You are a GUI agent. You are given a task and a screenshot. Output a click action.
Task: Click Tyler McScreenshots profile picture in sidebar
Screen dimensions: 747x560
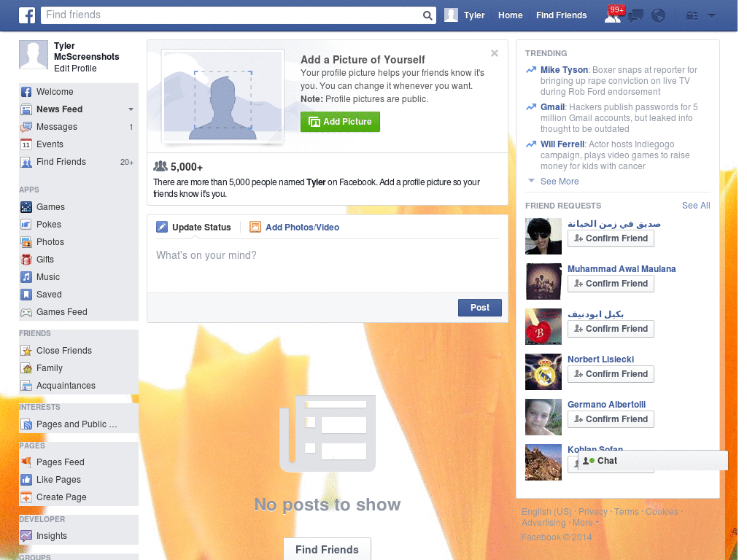(34, 55)
